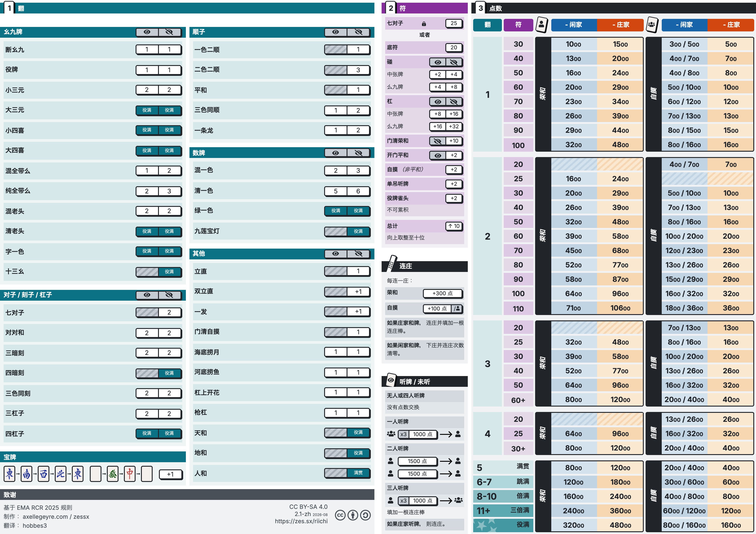Click the 20 box beside 底符
The height and width of the screenshot is (534, 756).
coord(454,48)
